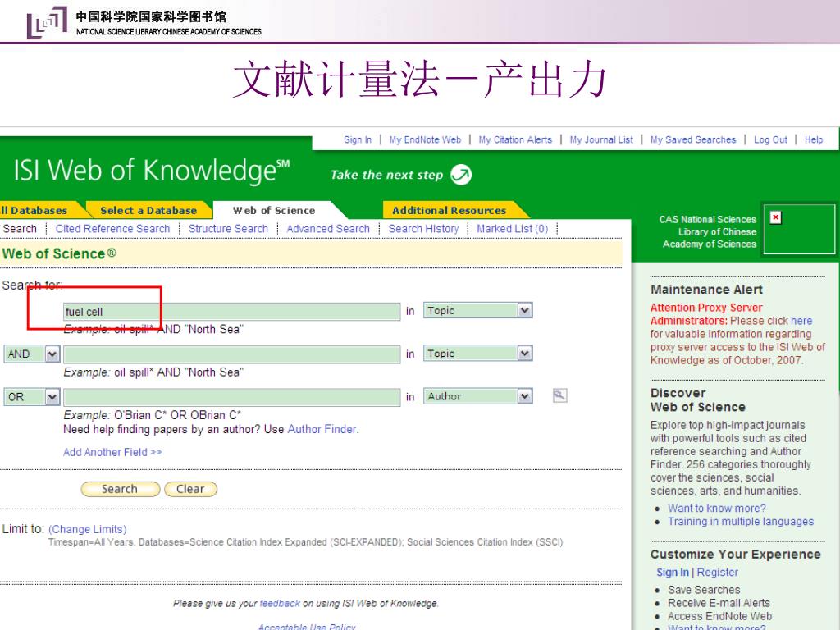840x630 pixels.
Task: Click the Register link
Action: point(717,572)
